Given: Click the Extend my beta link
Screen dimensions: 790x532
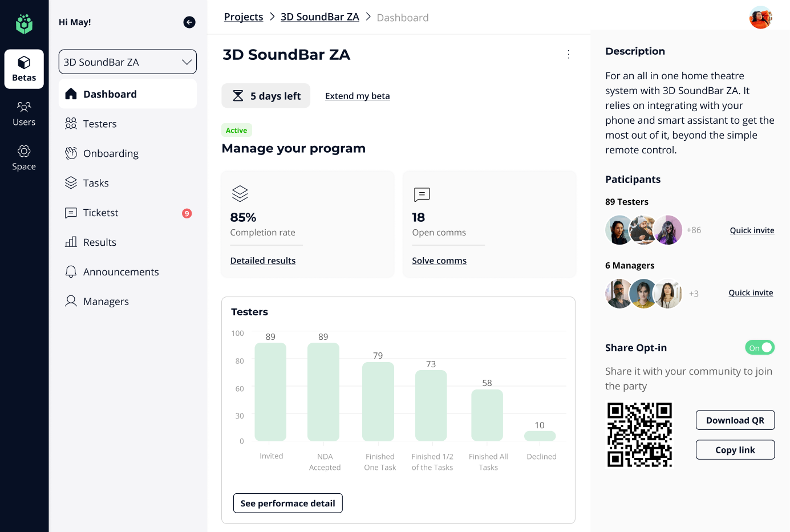Looking at the screenshot, I should click(x=357, y=96).
